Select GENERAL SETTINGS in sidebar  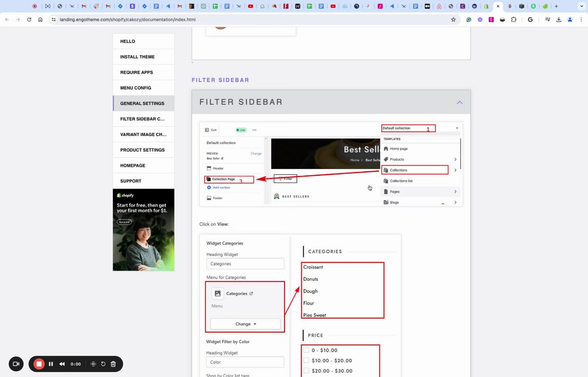coord(143,103)
